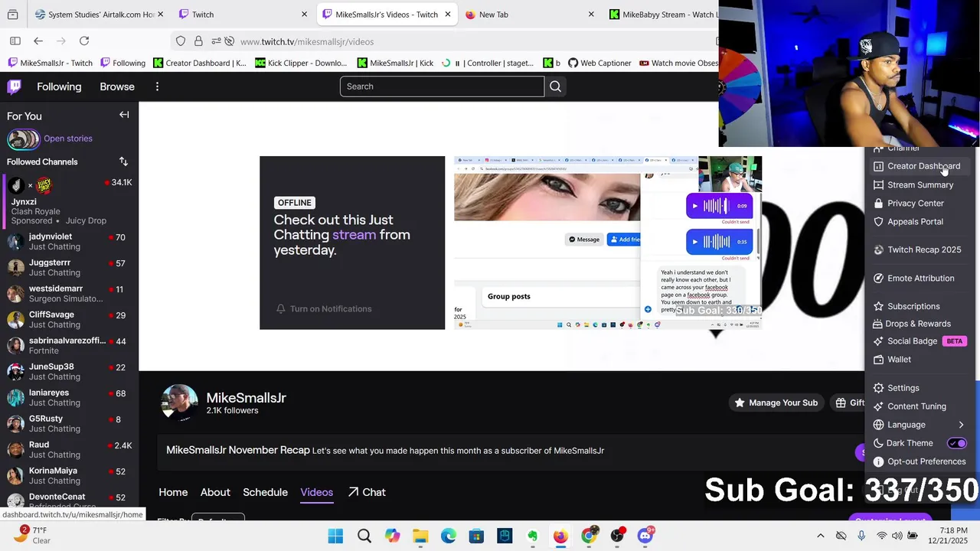Open yesterday's stream video thumbnail
Image resolution: width=980 pixels, height=551 pixels.
pyautogui.click(x=608, y=243)
